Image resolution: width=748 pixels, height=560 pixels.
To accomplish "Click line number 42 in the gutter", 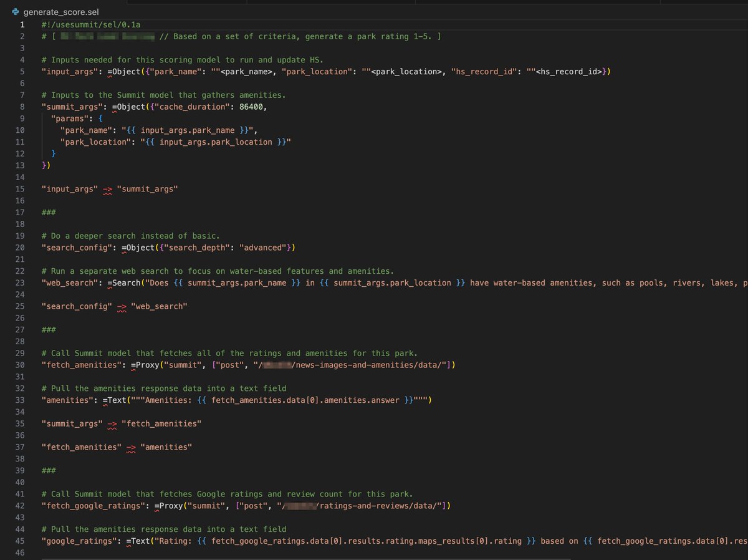I will click(19, 505).
